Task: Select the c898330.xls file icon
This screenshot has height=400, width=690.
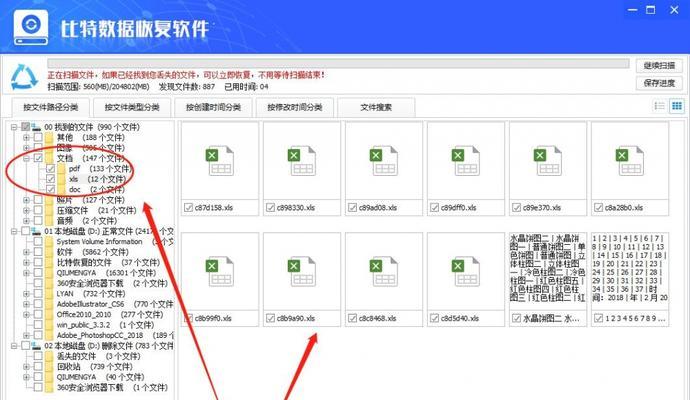Action: (x=294, y=160)
